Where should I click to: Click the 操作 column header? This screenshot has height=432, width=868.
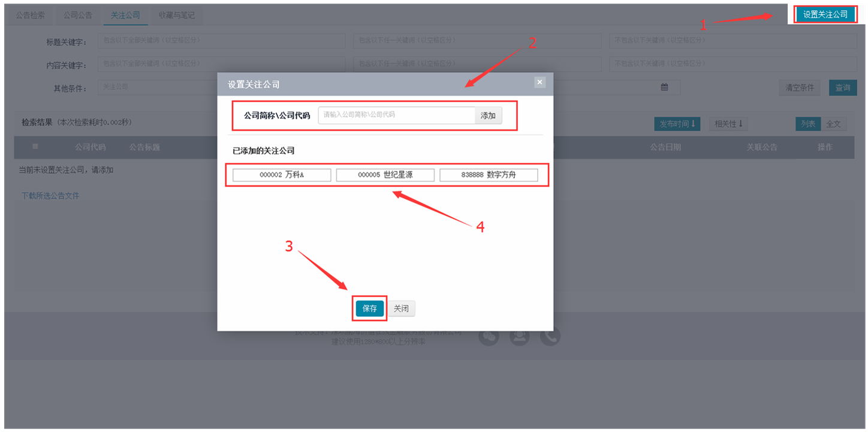[825, 147]
